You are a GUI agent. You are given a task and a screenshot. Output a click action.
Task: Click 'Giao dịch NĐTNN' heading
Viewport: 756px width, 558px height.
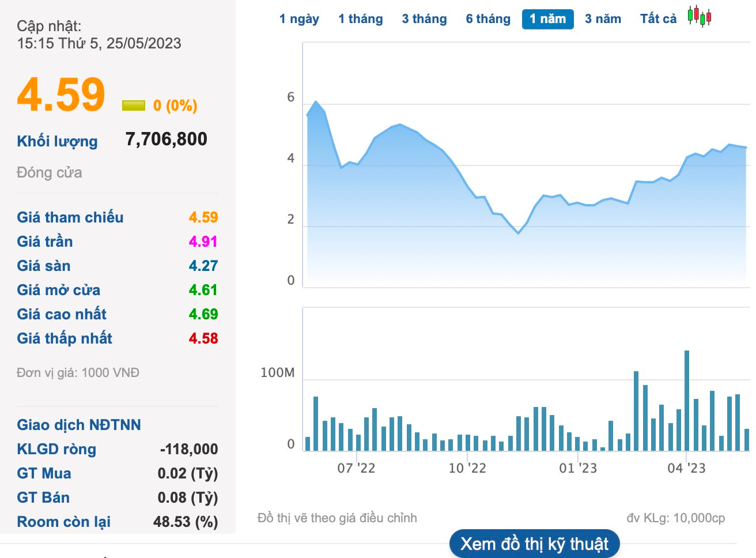(79, 425)
